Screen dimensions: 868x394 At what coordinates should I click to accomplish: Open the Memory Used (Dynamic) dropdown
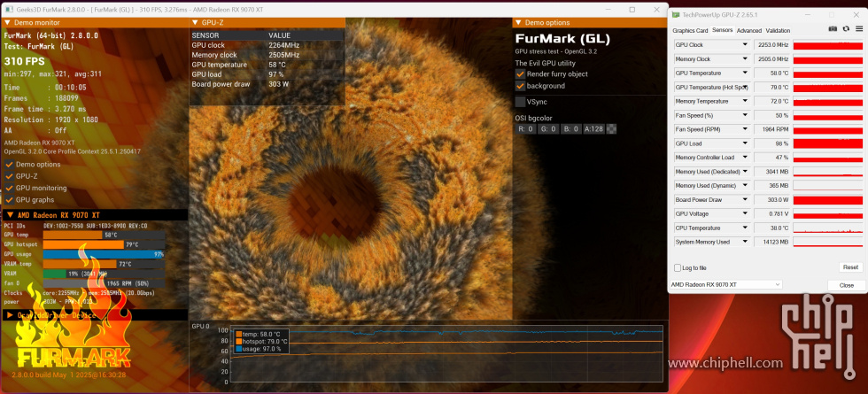click(745, 185)
